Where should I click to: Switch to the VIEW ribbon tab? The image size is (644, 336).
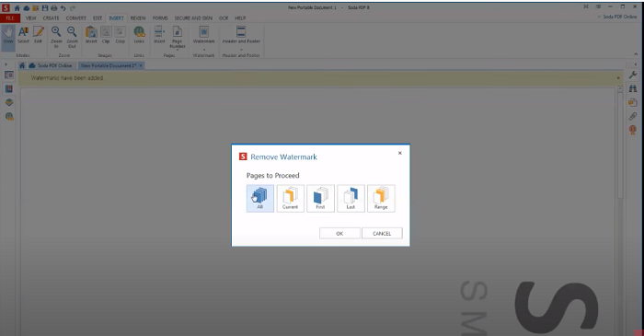[x=30, y=18]
